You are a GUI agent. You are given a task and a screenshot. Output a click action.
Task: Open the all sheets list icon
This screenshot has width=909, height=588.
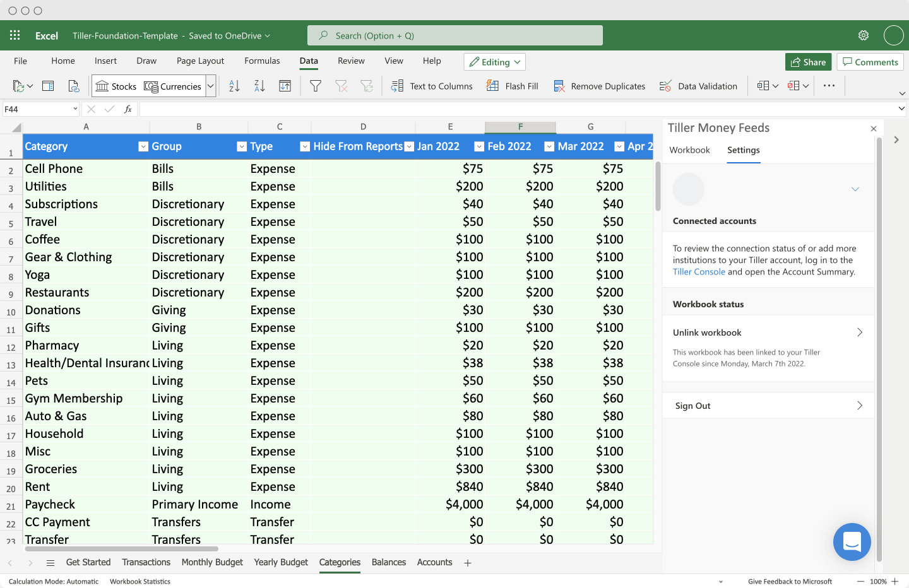click(50, 563)
